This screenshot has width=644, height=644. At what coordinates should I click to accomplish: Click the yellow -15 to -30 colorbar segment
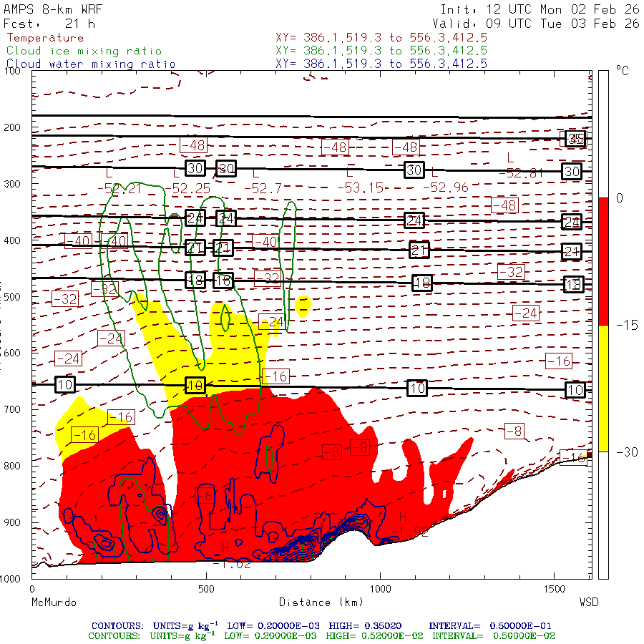[x=603, y=388]
